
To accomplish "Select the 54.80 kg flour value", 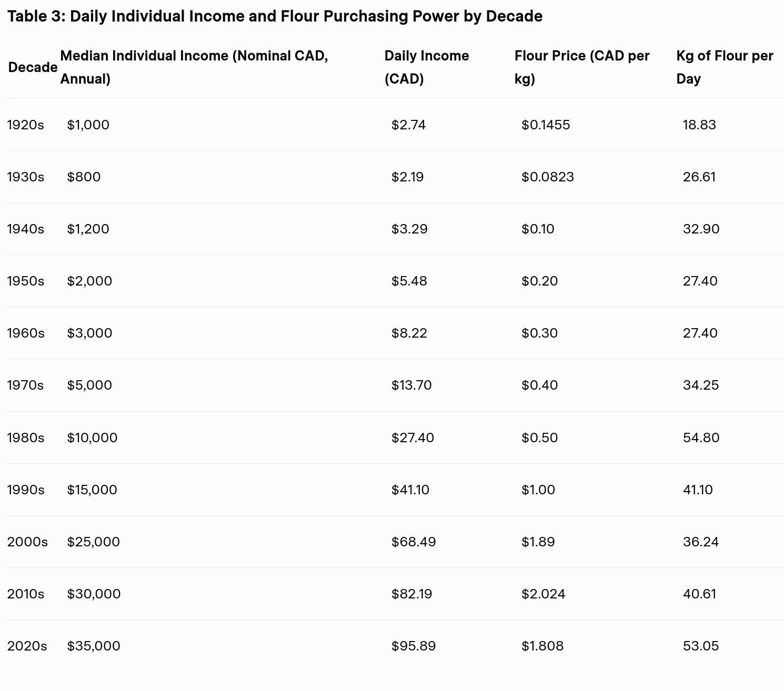I will click(x=701, y=438).
